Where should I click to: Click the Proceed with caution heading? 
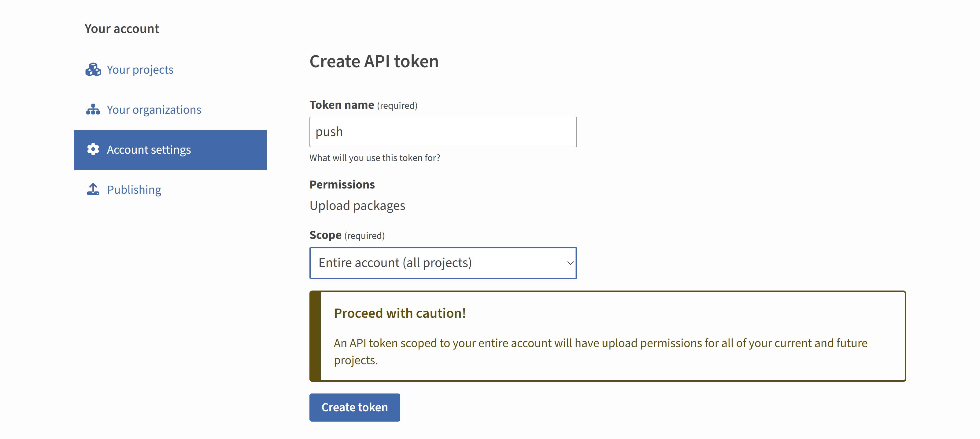pos(399,313)
